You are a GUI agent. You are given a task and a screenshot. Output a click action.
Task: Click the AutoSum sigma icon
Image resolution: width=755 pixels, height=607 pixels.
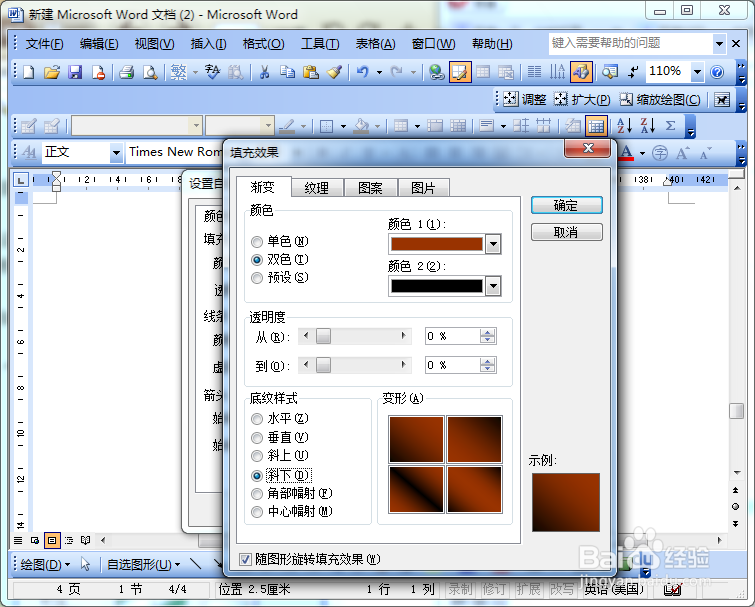[x=670, y=126]
